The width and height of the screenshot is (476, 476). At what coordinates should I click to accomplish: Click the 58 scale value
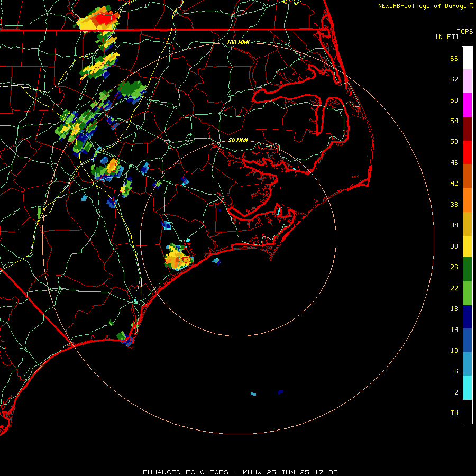[x=454, y=100]
